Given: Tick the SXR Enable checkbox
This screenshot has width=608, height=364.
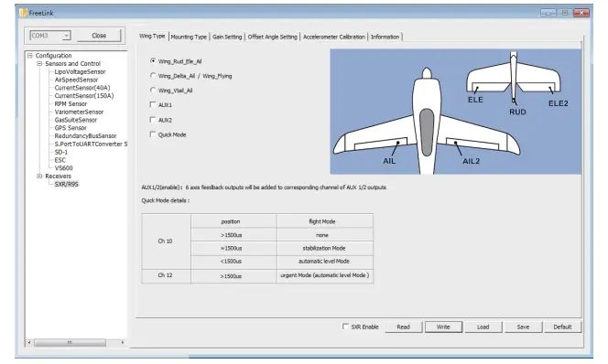Looking at the screenshot, I should pos(345,327).
